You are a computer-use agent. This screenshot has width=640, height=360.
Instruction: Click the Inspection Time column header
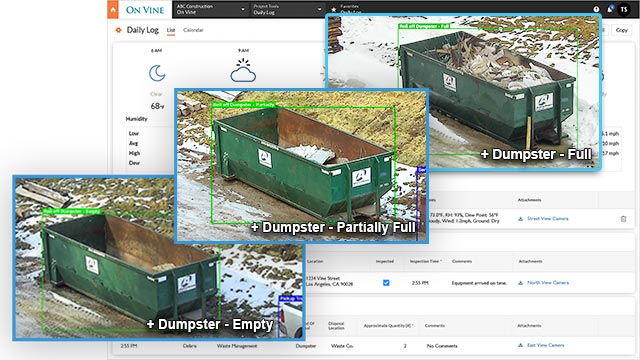point(426,261)
